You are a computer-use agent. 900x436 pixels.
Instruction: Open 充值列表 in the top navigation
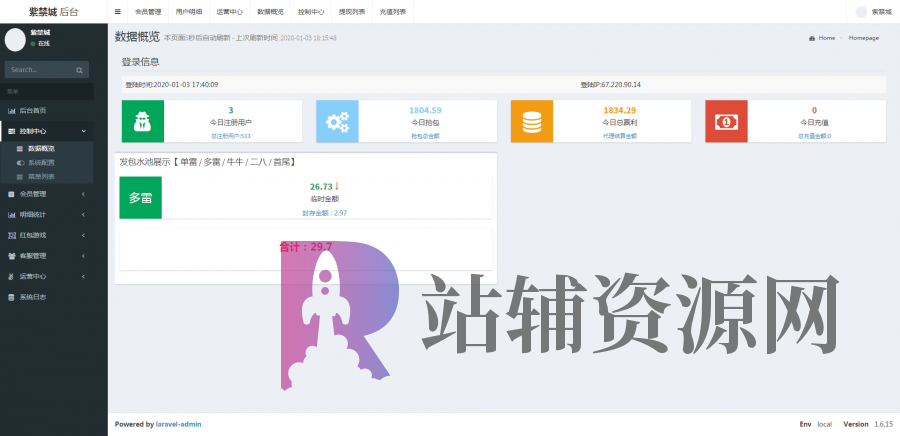(393, 11)
